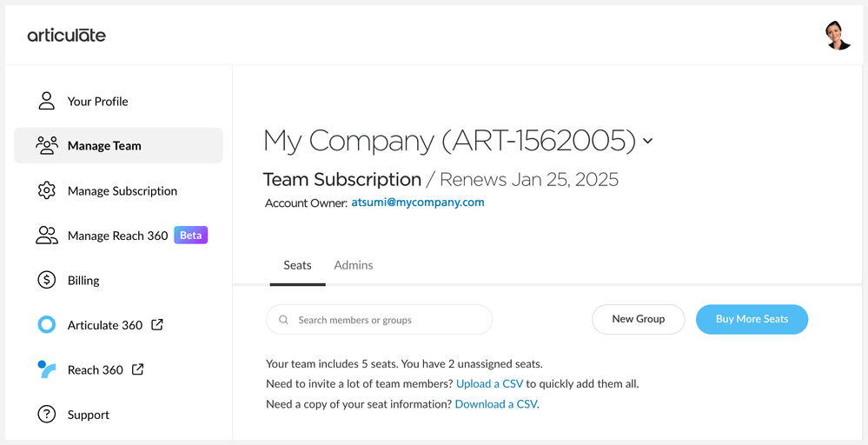The image size is (868, 445).
Task: Click the Manage Reach 360 users icon
Action: [x=47, y=236]
